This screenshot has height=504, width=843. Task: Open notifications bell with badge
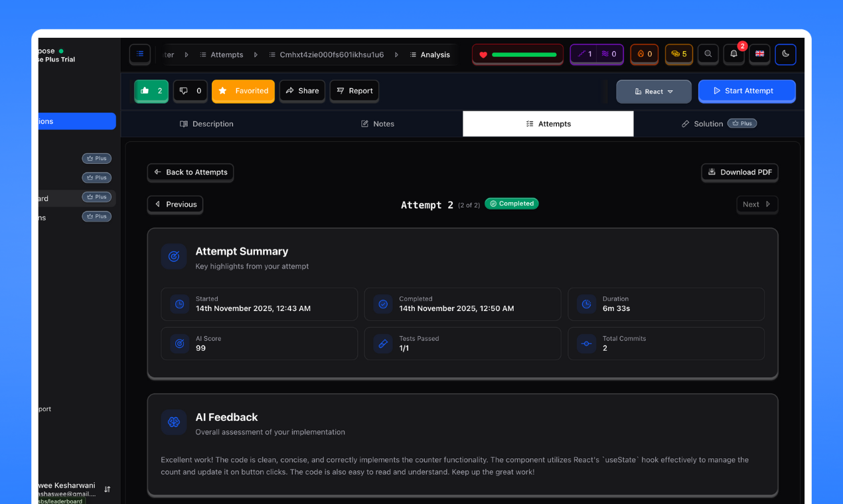[734, 54]
